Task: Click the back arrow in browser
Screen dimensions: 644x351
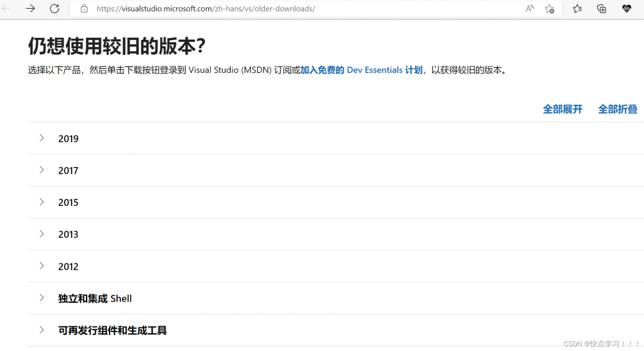Action: tap(7, 9)
